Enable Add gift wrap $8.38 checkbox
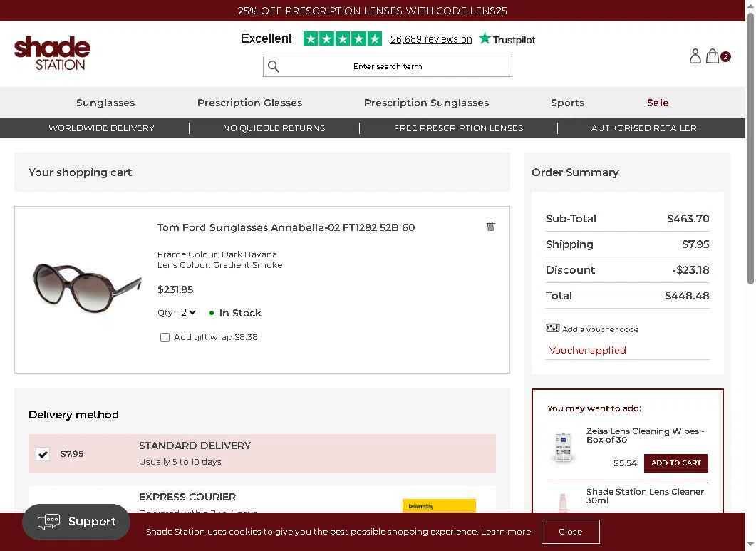The height and width of the screenshot is (551, 756). (x=165, y=337)
